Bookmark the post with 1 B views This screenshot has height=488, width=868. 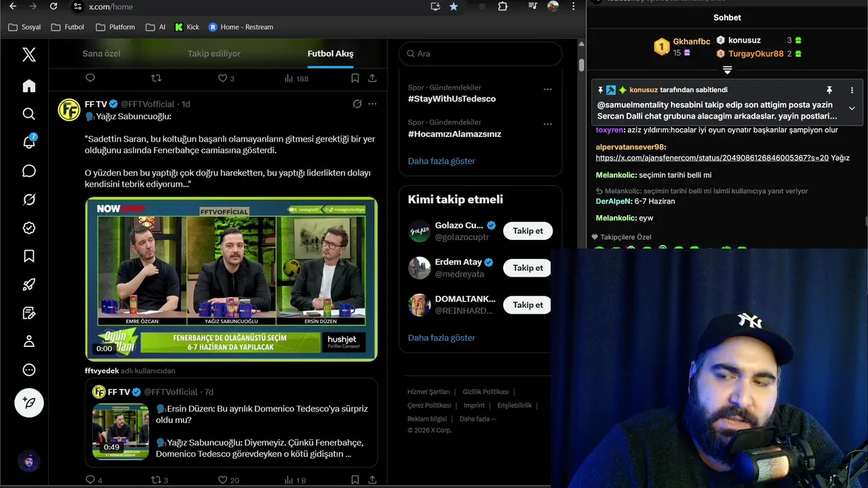(x=355, y=480)
